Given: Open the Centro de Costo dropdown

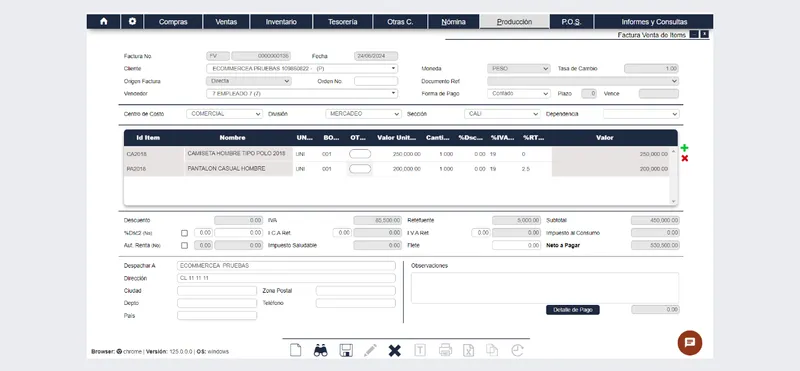Looking at the screenshot, I should [x=224, y=114].
